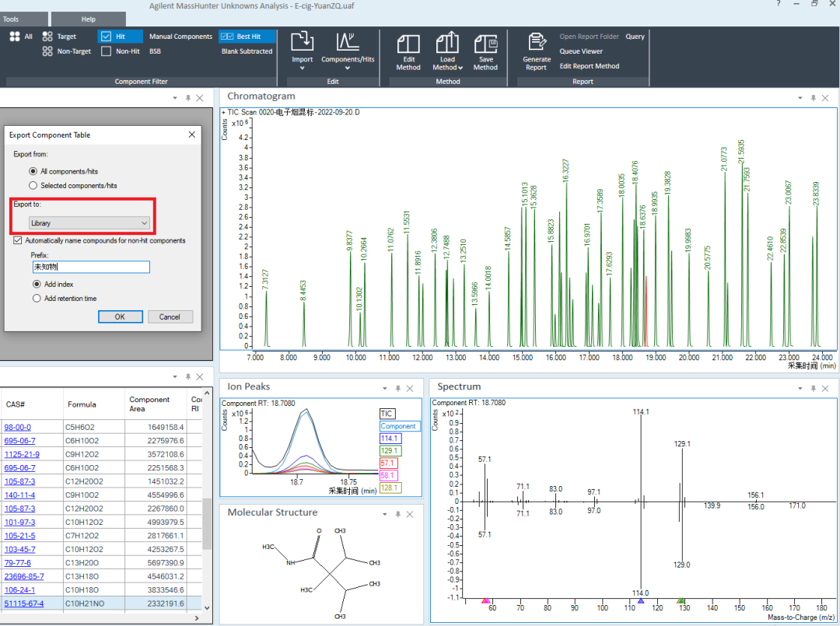The image size is (840, 626).
Task: Expand the Load Method dropdown arrow
Action: (460, 68)
